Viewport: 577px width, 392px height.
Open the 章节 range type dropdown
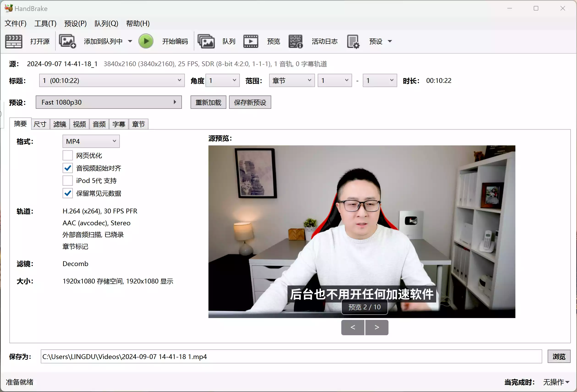pyautogui.click(x=292, y=80)
